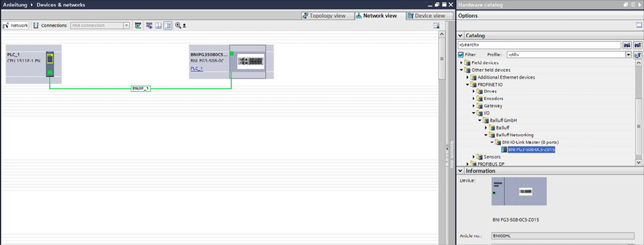
Task: Click the Network button in the toolbar
Action: click(x=15, y=25)
